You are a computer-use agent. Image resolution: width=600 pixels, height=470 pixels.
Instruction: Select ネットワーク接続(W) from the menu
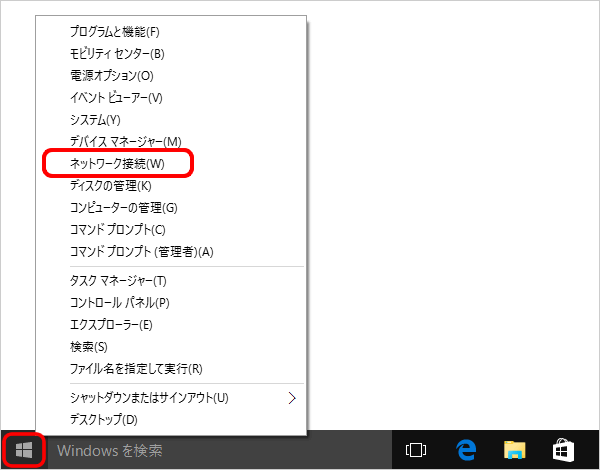(117, 163)
